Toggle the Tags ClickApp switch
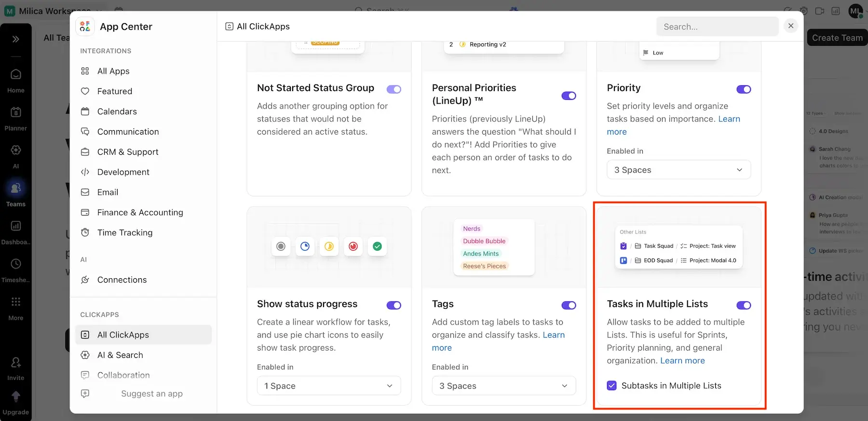Image resolution: width=868 pixels, height=421 pixels. [x=569, y=305]
